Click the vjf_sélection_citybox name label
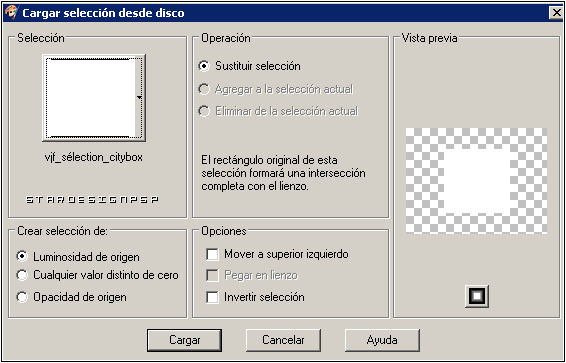Image resolution: width=566 pixels, height=363 pixels. (93, 158)
